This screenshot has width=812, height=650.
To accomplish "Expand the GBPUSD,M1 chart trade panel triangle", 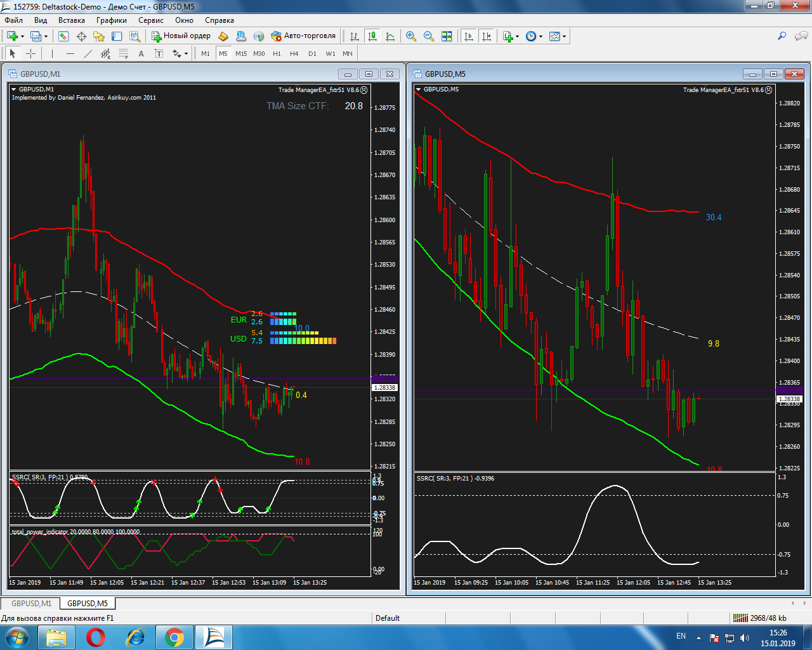I will coord(14,90).
